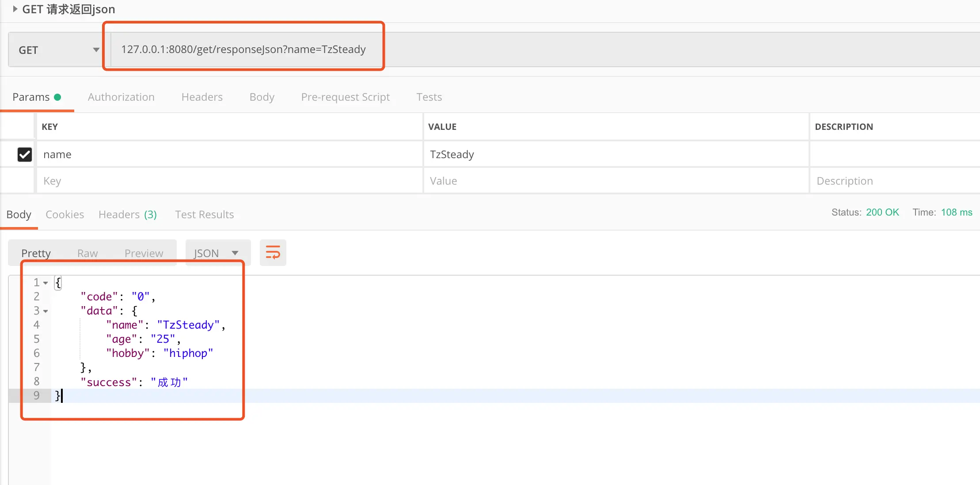The width and height of the screenshot is (980, 485).
Task: Switch to the Authorization tab
Action: coord(121,97)
